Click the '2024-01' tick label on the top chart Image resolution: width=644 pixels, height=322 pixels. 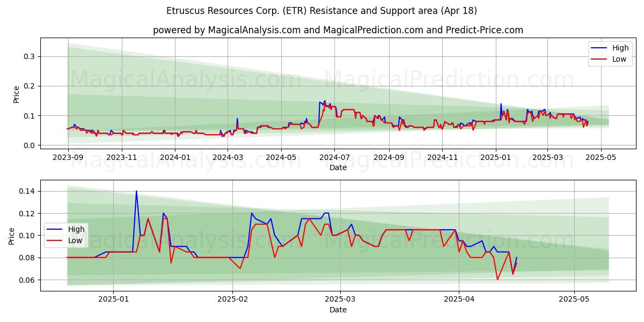click(175, 157)
